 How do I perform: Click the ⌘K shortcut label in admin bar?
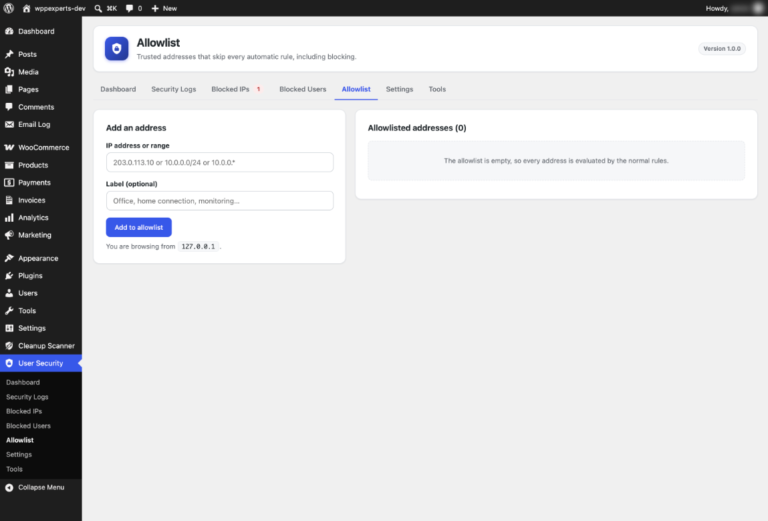coord(112,8)
